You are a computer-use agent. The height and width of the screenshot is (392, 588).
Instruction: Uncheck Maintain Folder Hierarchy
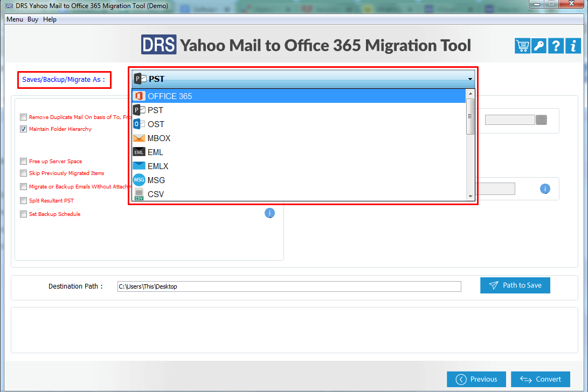[x=23, y=129]
